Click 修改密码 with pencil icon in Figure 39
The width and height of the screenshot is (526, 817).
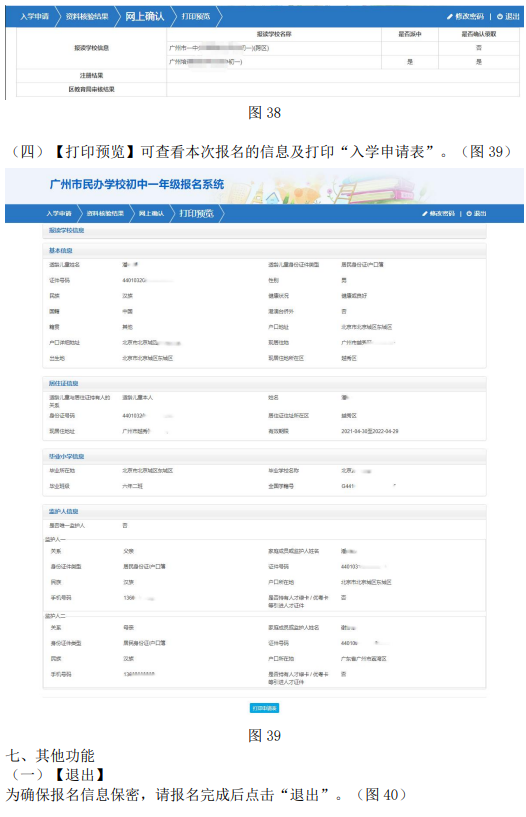point(439,214)
